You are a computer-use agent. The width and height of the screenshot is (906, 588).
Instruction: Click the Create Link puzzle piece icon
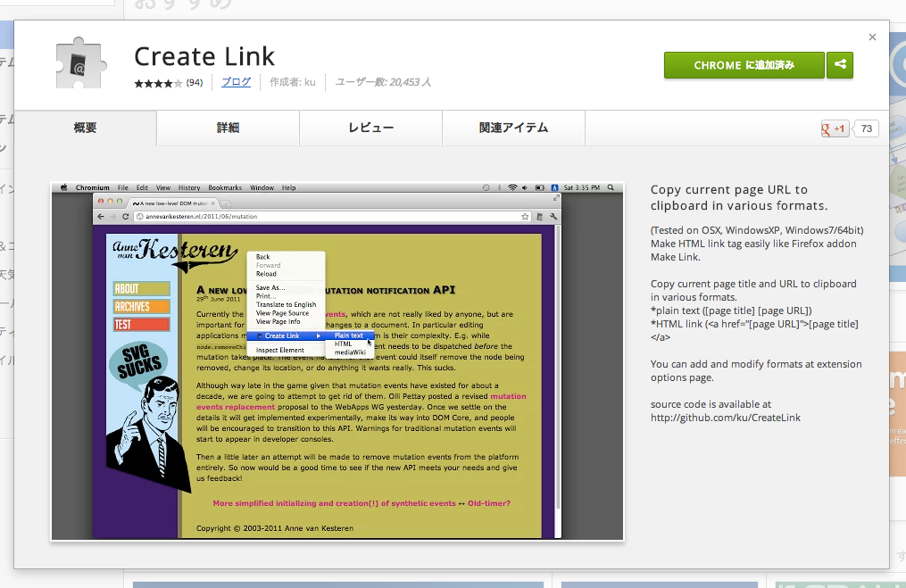pyautogui.click(x=79, y=63)
